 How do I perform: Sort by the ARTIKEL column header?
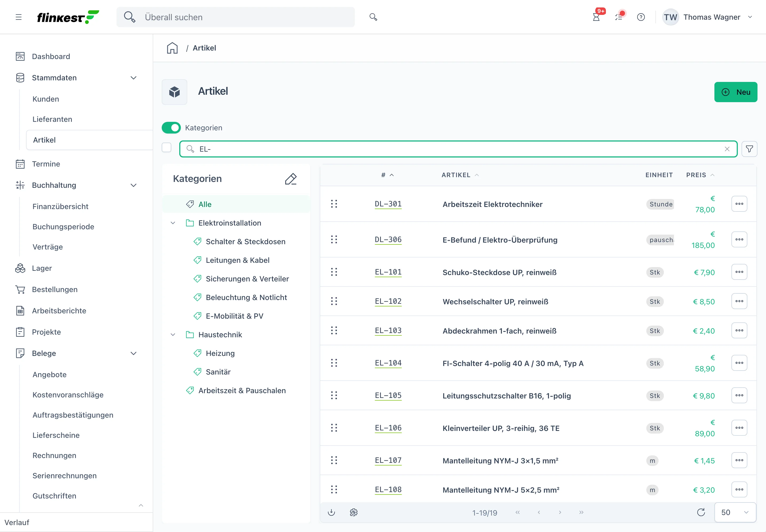point(460,175)
